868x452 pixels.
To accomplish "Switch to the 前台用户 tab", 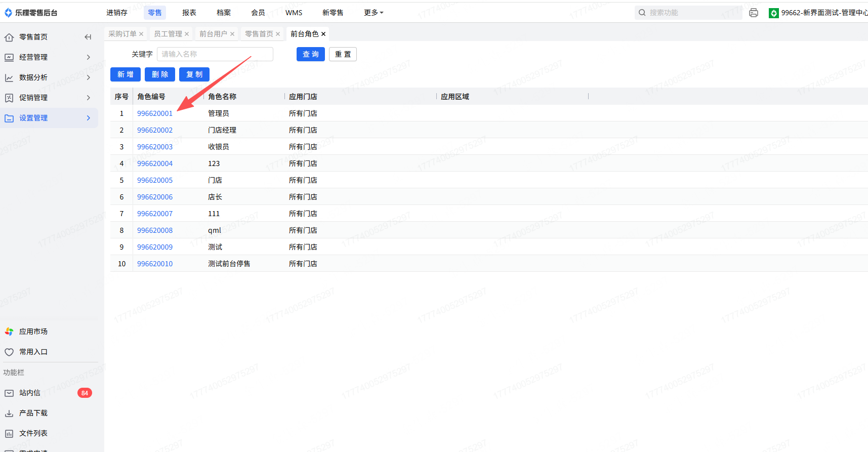I will (214, 34).
